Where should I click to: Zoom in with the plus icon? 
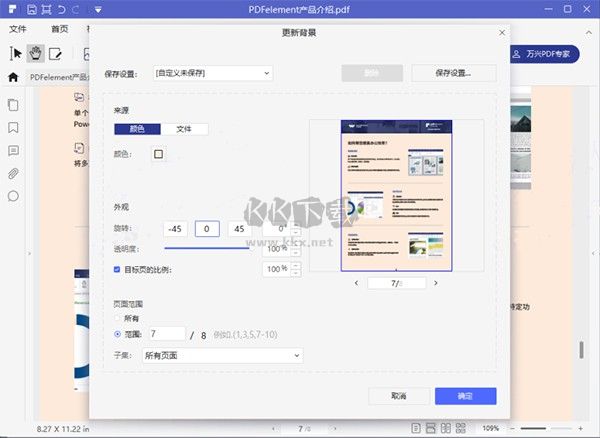pyautogui.click(x=580, y=428)
